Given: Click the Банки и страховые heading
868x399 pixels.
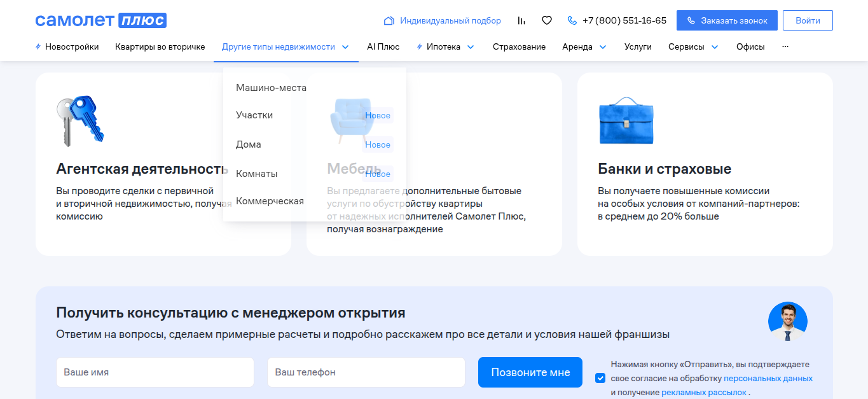Looking at the screenshot, I should tap(665, 169).
